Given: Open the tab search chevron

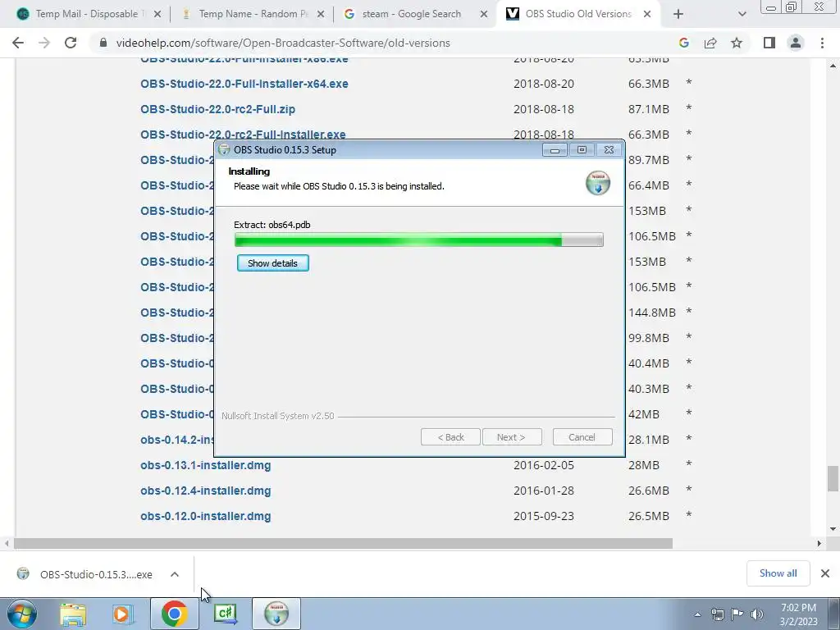Looking at the screenshot, I should pyautogui.click(x=742, y=14).
